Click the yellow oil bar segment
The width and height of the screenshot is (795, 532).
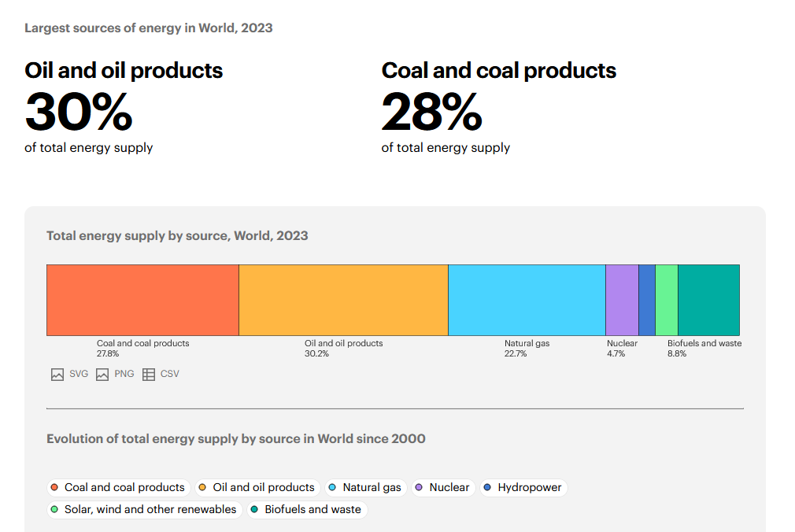coord(343,300)
